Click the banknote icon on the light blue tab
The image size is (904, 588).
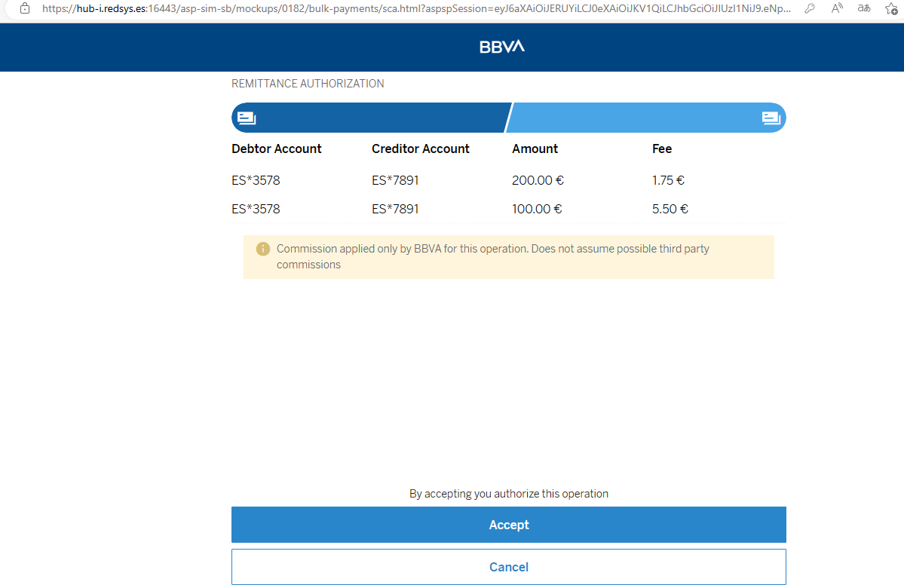(771, 118)
